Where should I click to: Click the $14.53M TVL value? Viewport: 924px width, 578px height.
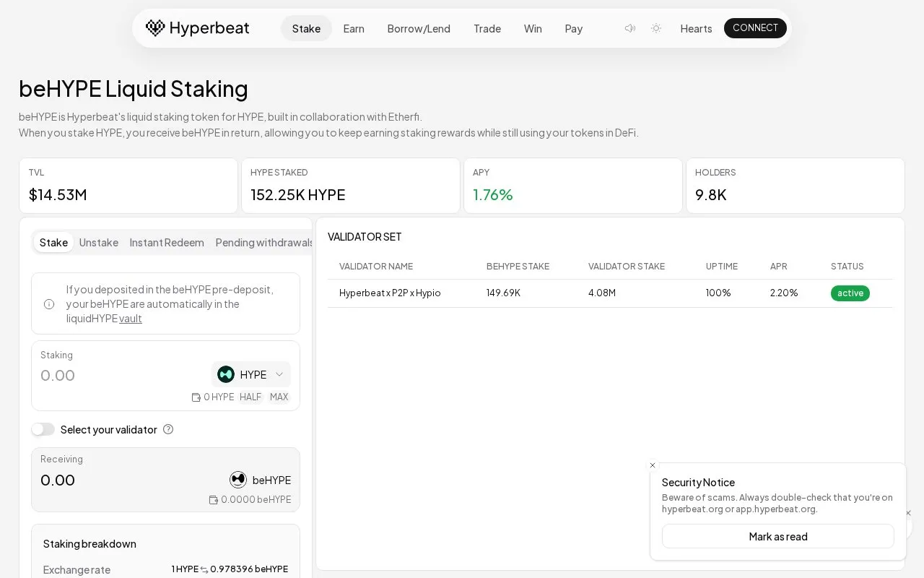(58, 194)
